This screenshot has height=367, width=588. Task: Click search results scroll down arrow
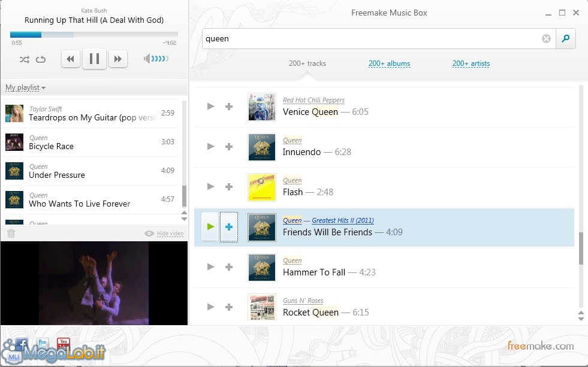581,319
